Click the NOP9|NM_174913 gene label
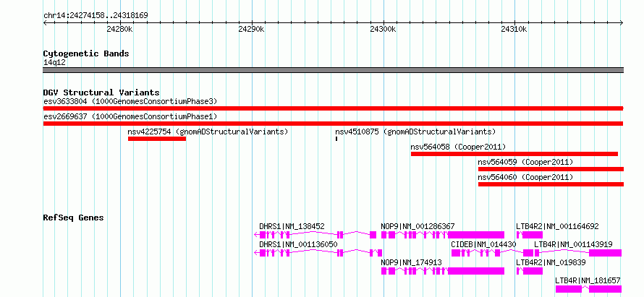 click(412, 262)
